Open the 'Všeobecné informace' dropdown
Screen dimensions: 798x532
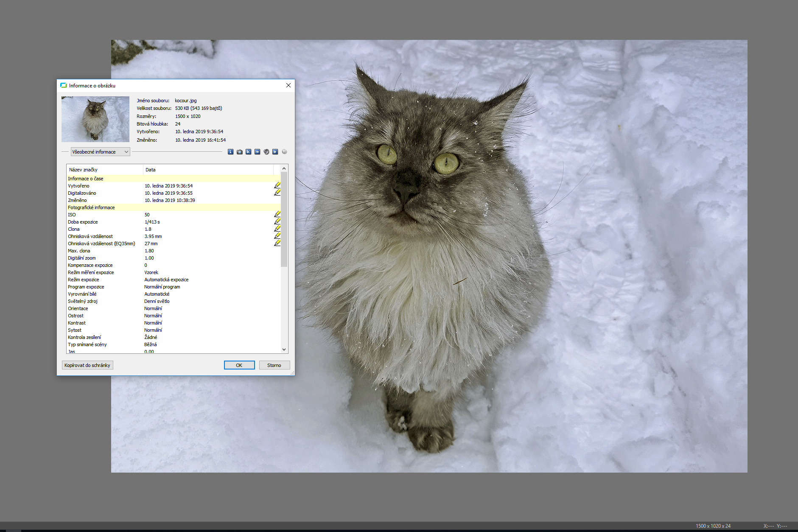point(100,152)
